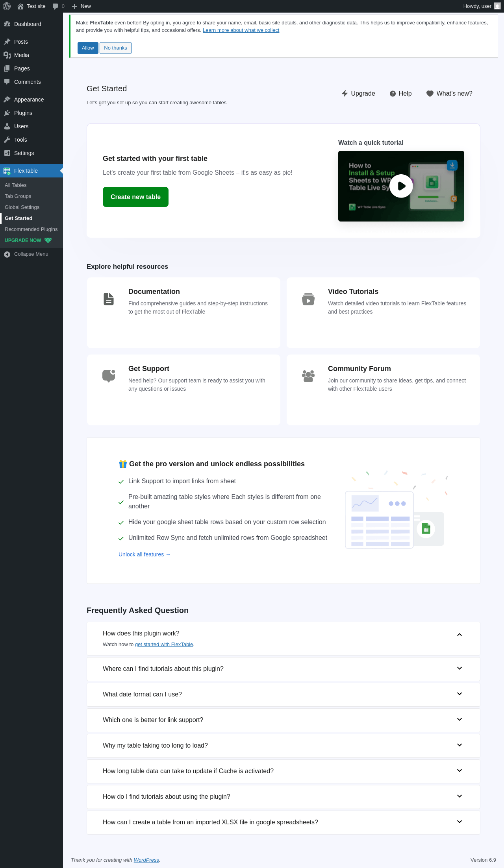The width and height of the screenshot is (504, 868).
Task: Play the quick tutorial video
Action: [x=401, y=186]
